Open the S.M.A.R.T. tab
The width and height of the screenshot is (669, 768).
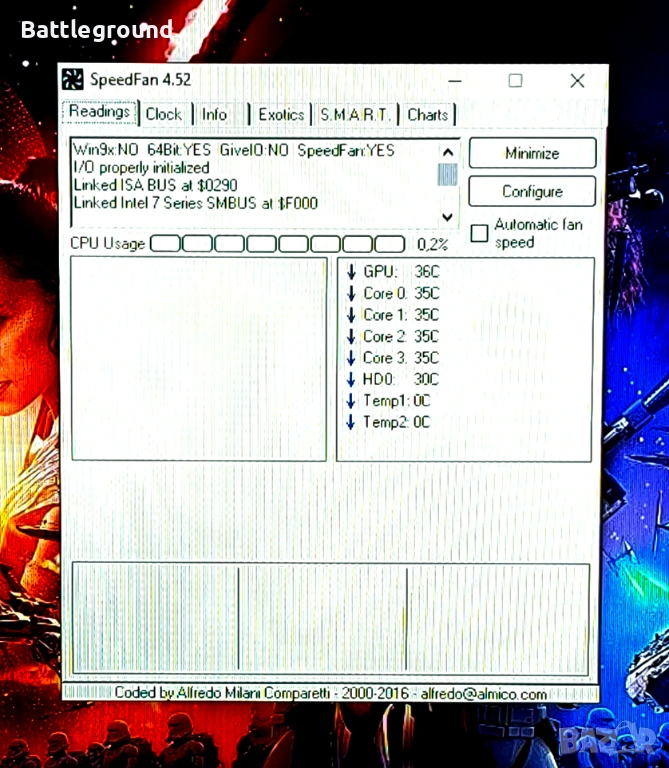pos(355,115)
